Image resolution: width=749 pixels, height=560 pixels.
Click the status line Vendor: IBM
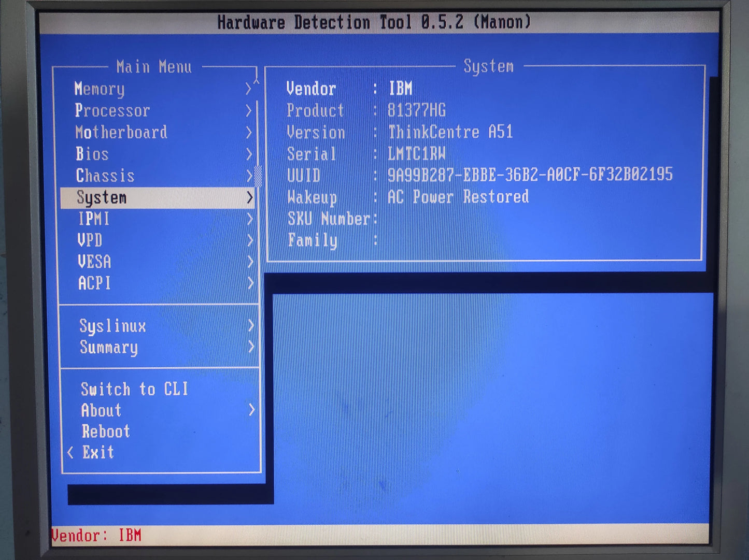point(96,535)
